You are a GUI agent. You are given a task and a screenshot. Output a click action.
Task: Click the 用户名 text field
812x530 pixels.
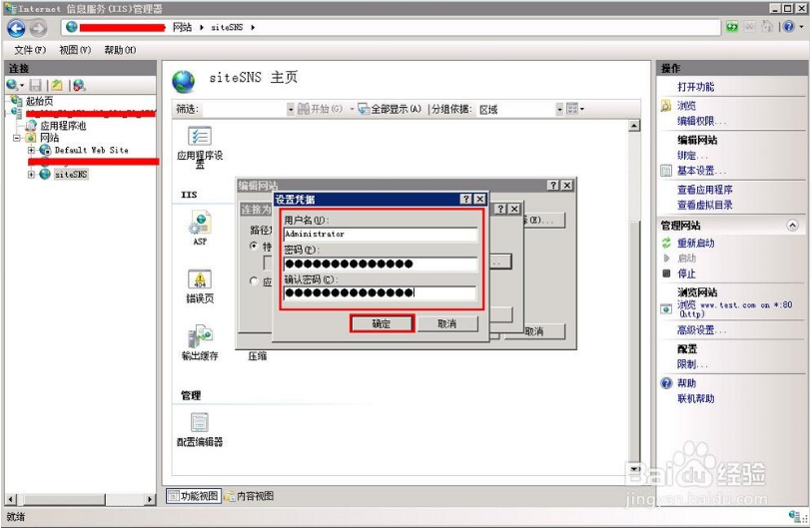(x=380, y=235)
